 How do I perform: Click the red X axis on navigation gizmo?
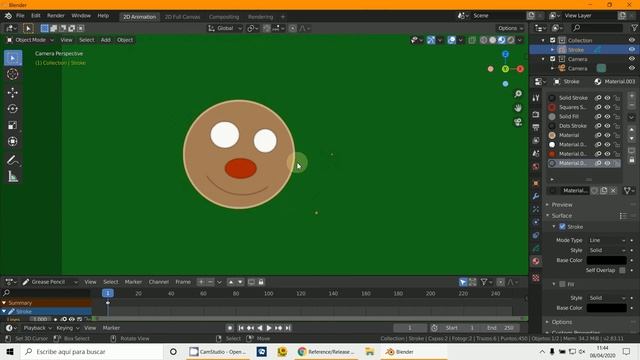(x=520, y=69)
